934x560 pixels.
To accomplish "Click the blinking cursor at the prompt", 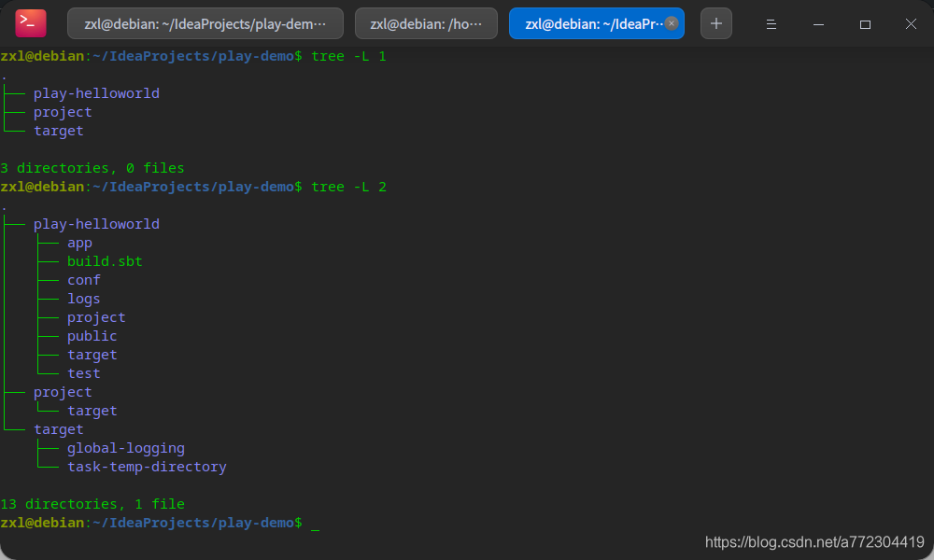I will [315, 525].
